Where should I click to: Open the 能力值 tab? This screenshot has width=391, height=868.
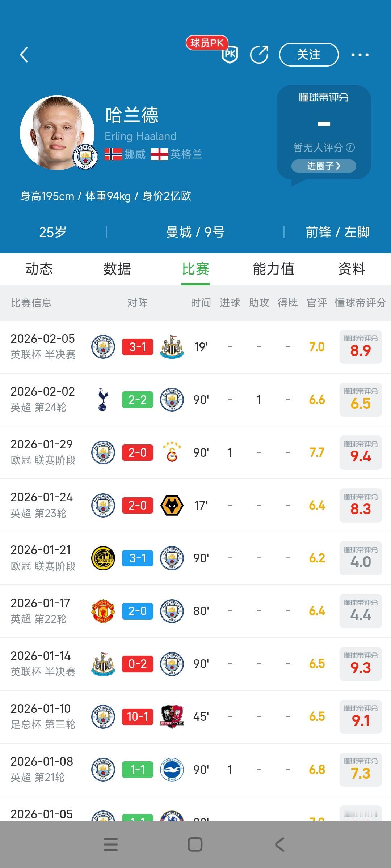274,269
